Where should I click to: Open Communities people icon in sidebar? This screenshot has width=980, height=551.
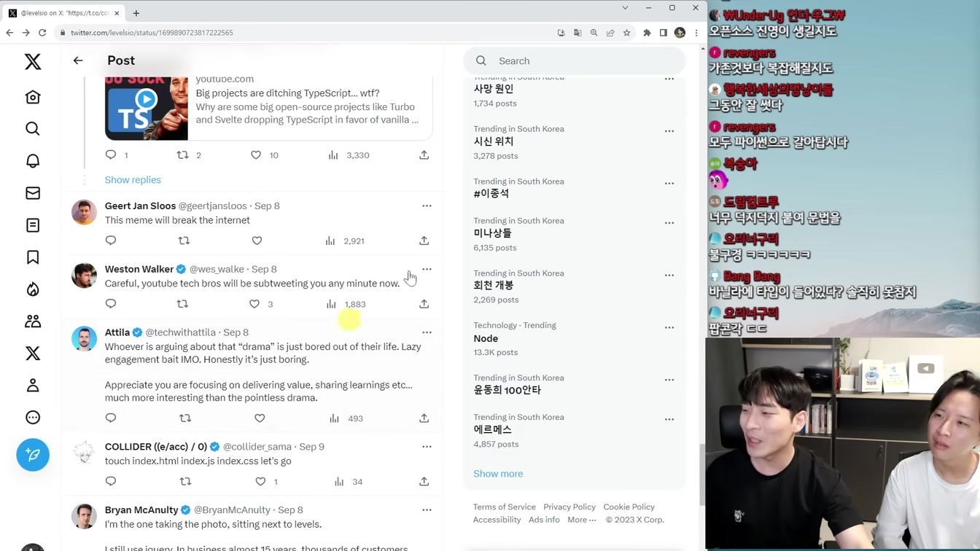(33, 321)
